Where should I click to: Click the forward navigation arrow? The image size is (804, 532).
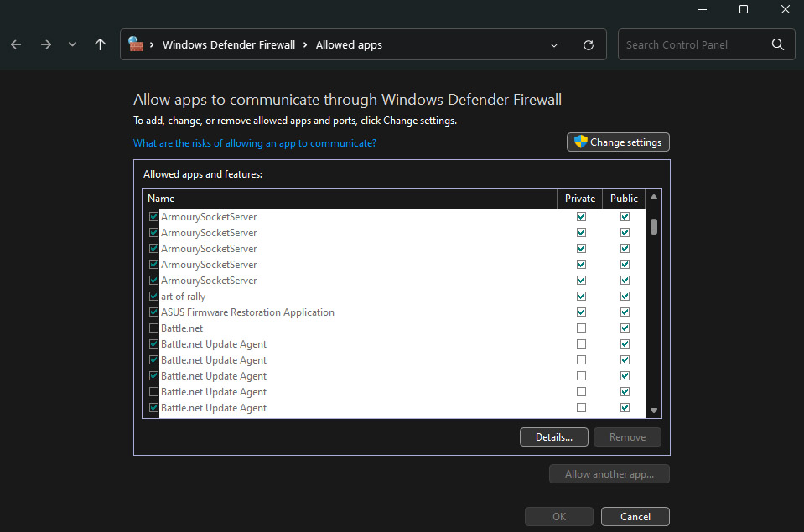tap(45, 44)
